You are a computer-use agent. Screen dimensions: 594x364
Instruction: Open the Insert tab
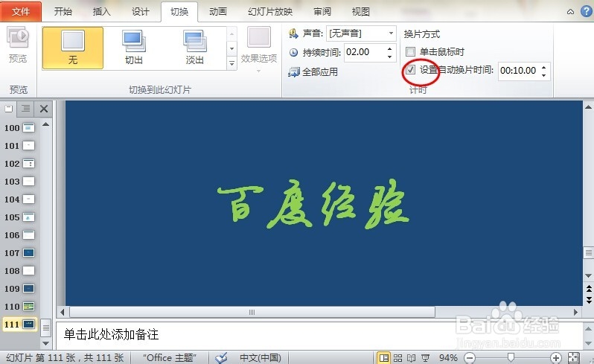(101, 11)
